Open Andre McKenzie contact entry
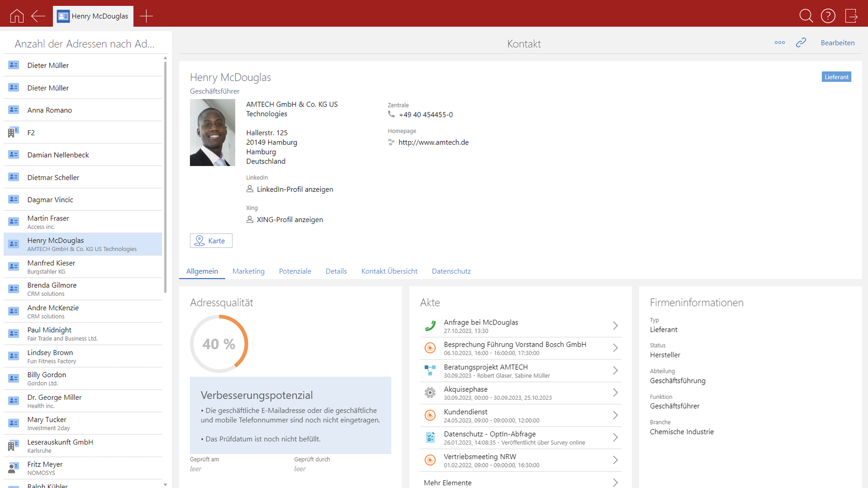 click(83, 312)
